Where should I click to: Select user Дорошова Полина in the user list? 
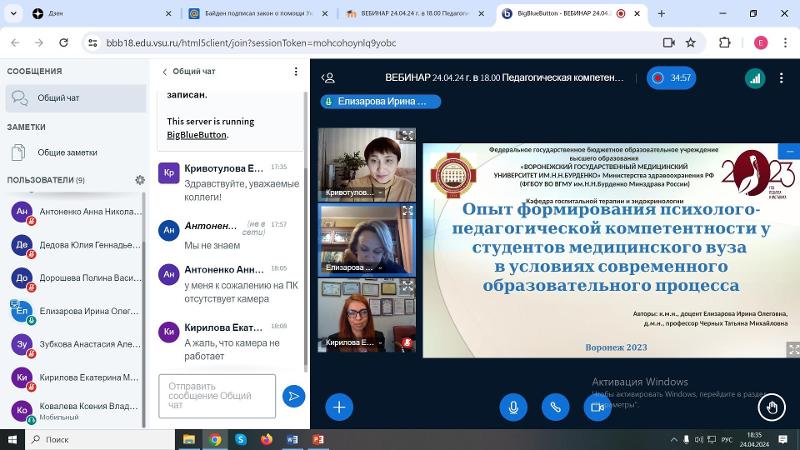pos(76,278)
